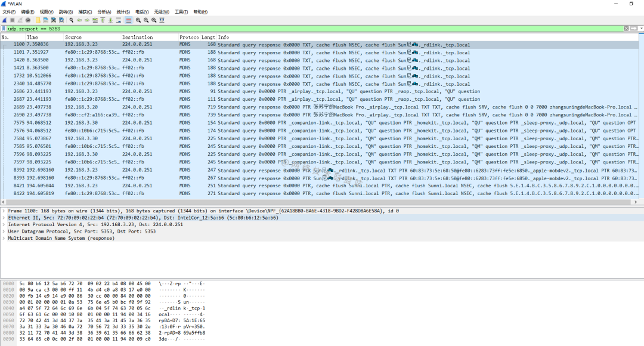Go to a specific packet number
644x346 pixels.
95,20
